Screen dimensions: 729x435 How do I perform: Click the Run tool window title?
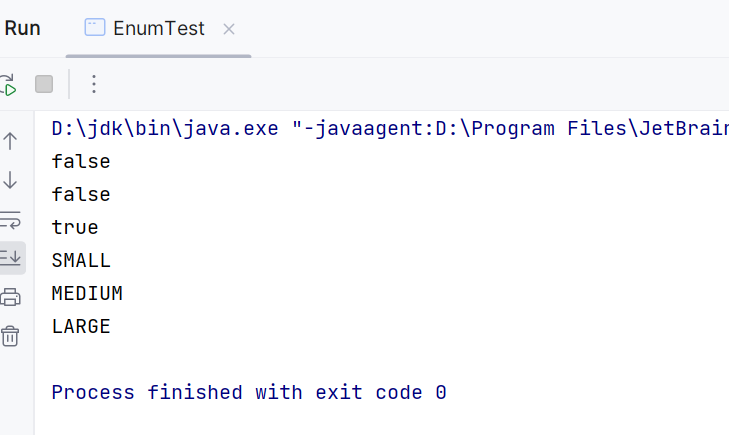(x=22, y=29)
